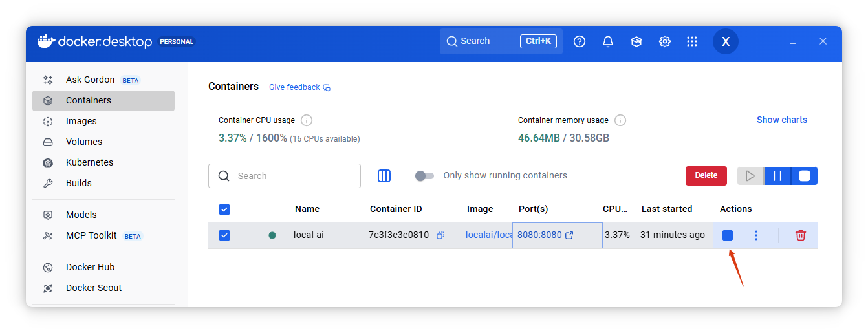The width and height of the screenshot is (868, 333).
Task: Click Show charts
Action: (782, 120)
